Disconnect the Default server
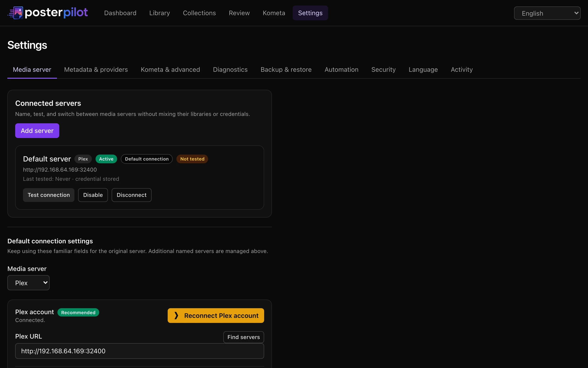588x368 pixels. point(131,195)
